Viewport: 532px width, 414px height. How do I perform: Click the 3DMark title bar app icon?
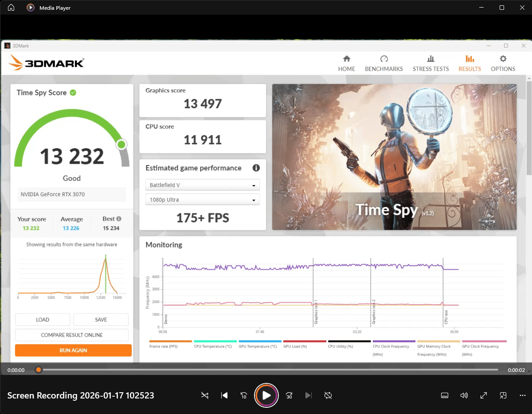pyautogui.click(x=7, y=46)
